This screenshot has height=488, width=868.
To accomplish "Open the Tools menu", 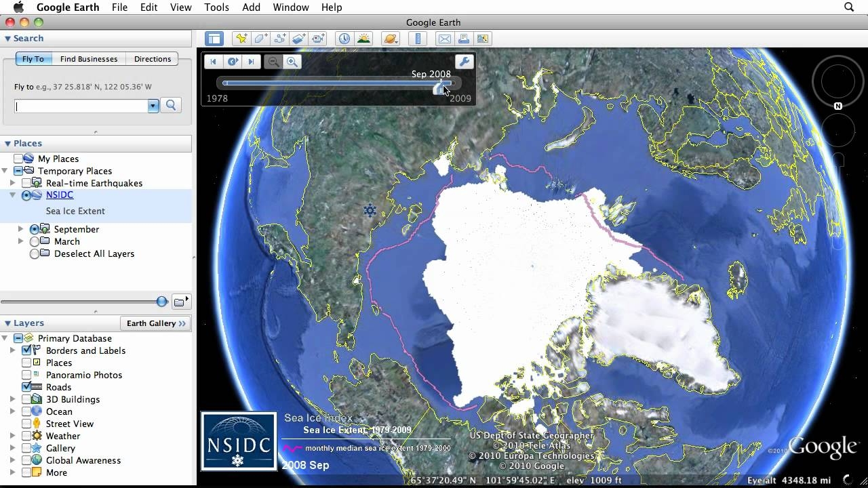I will pyautogui.click(x=216, y=7).
